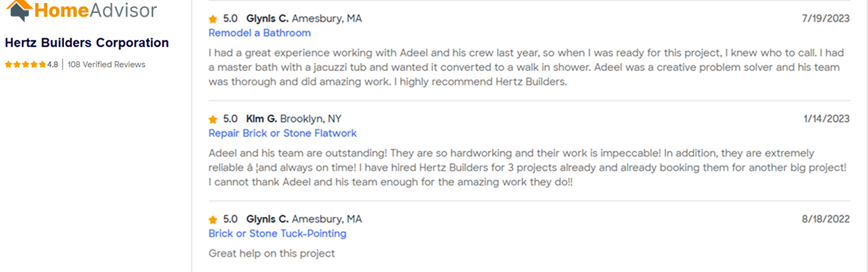This screenshot has height=272, width=868.
Task: Click the 7/19/2023 review date
Action: pyautogui.click(x=826, y=19)
